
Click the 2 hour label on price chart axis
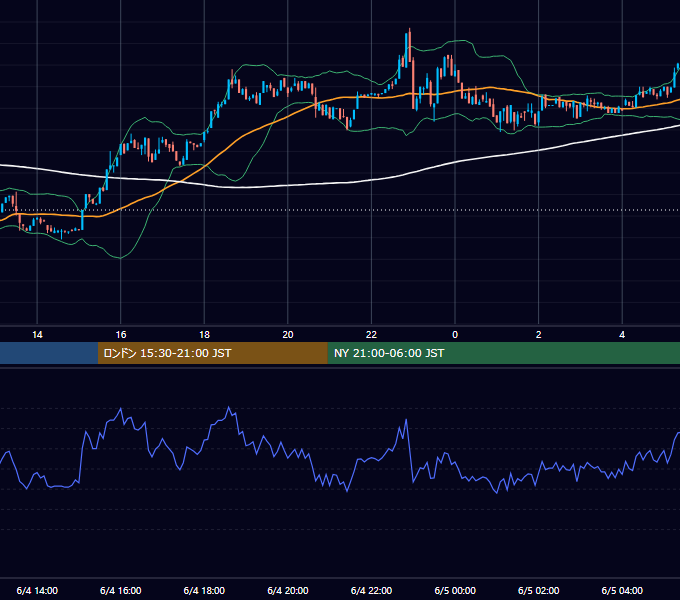[x=538, y=335]
